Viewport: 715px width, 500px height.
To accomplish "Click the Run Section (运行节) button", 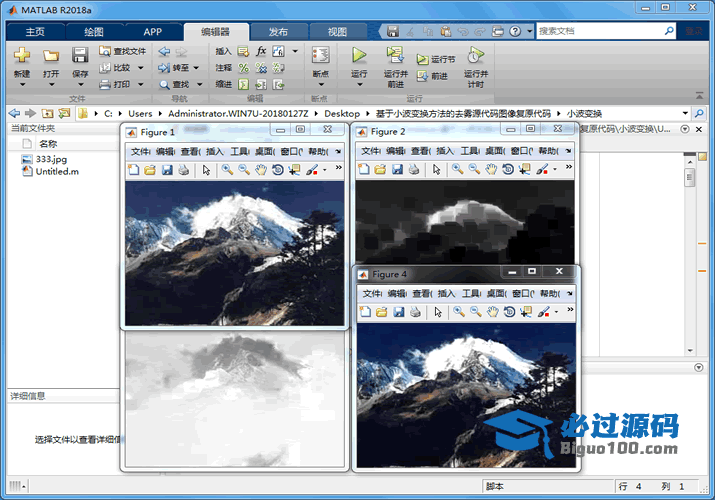I will coord(436,59).
